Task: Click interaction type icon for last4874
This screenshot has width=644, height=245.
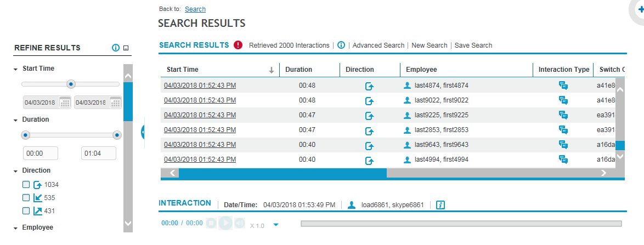Action: tap(563, 86)
